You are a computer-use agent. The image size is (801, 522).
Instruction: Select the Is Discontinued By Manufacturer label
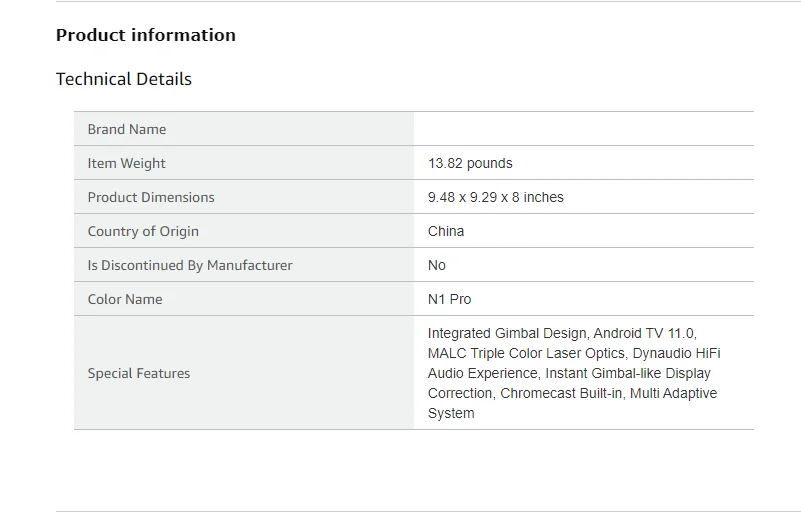click(190, 265)
